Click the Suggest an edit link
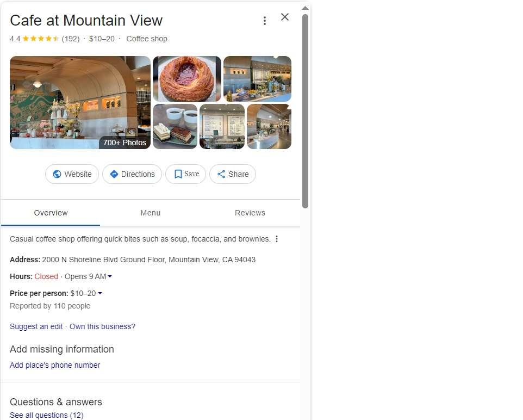The width and height of the screenshot is (523, 420). pos(36,326)
